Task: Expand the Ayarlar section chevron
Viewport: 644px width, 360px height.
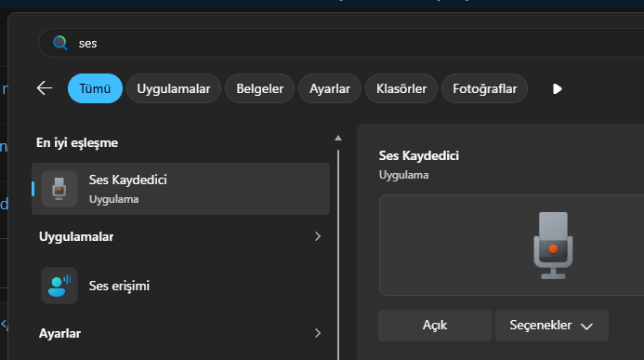Action: pos(318,333)
